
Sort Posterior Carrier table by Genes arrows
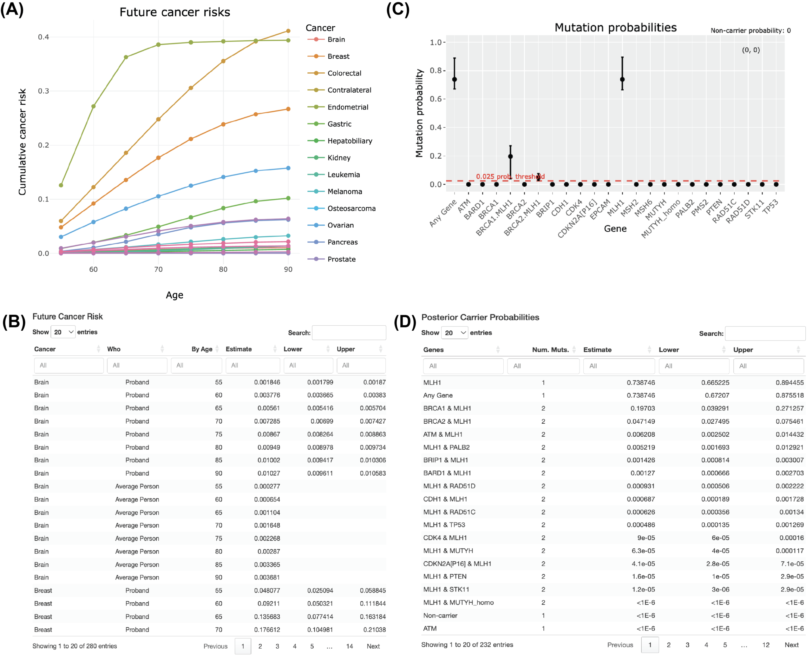(x=498, y=350)
